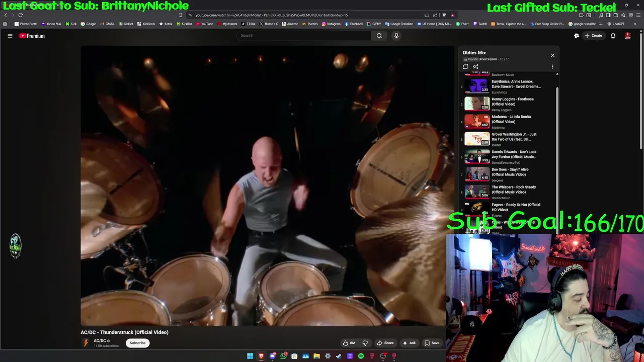The width and height of the screenshot is (644, 362).
Task: Save video to playlist
Action: pos(432,343)
